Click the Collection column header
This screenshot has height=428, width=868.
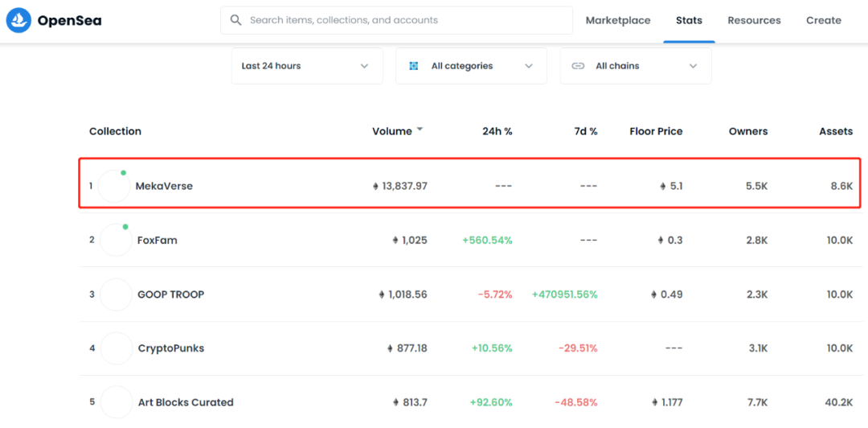click(x=115, y=131)
